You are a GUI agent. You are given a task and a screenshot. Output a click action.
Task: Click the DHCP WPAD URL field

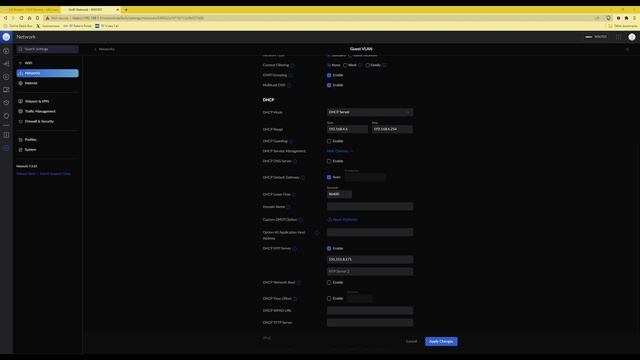click(370, 311)
